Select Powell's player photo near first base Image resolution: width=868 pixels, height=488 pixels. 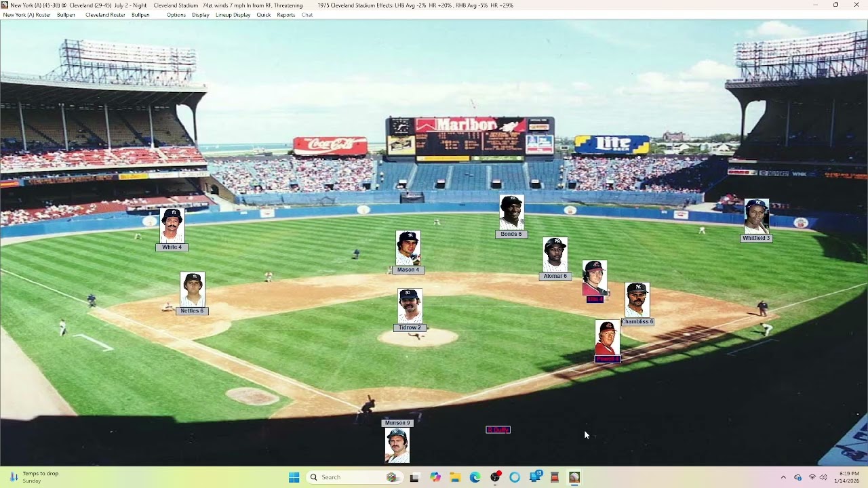tap(608, 338)
